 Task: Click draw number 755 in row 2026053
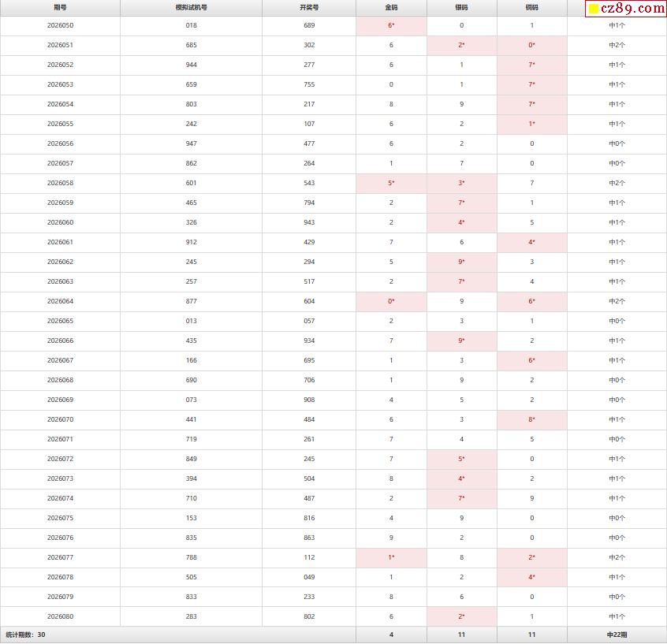(309, 84)
